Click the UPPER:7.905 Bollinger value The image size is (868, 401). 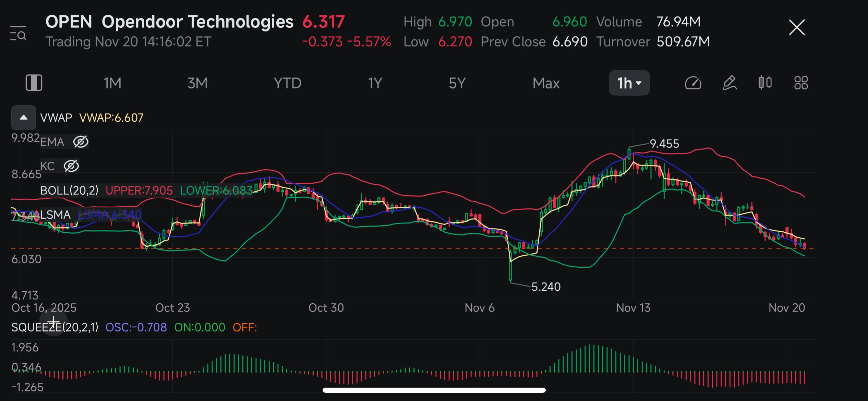click(139, 191)
